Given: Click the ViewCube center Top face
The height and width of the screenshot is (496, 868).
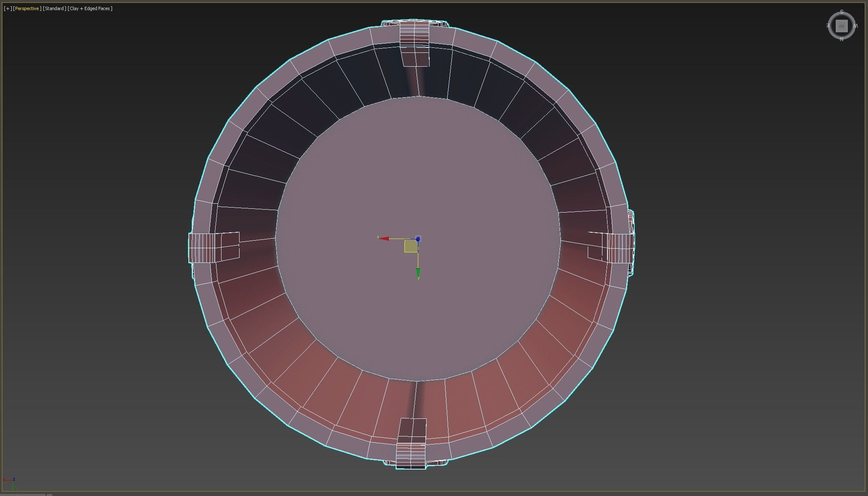Looking at the screenshot, I should coord(842,26).
